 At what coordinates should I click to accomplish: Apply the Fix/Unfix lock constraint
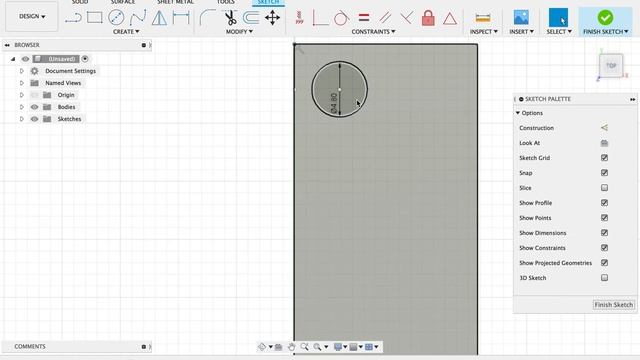click(x=428, y=18)
